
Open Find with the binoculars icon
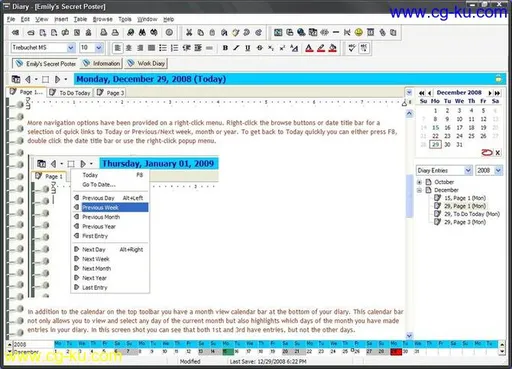pos(142,32)
